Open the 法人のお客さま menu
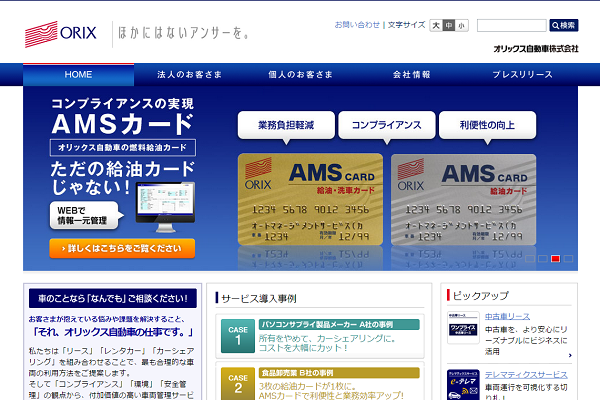 click(x=189, y=75)
